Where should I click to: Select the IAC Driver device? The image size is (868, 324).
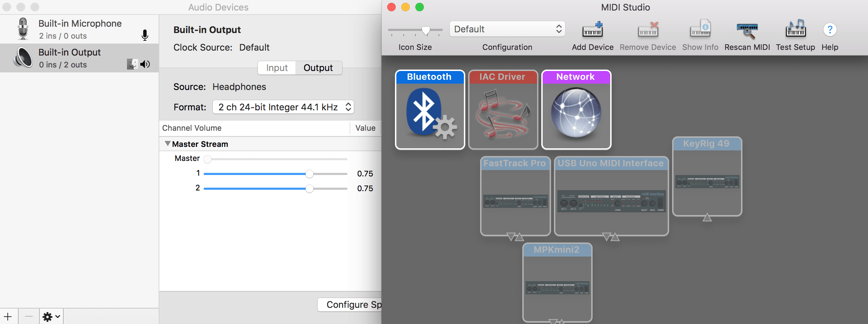tap(503, 110)
